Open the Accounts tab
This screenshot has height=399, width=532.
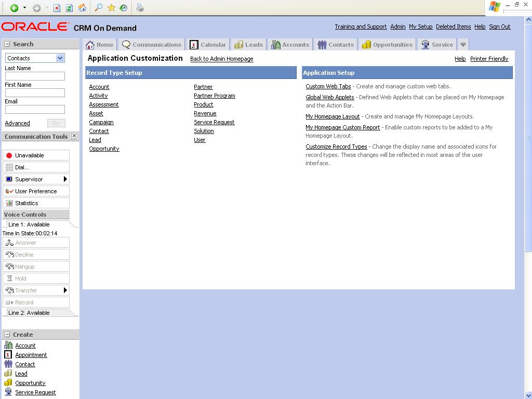point(290,45)
